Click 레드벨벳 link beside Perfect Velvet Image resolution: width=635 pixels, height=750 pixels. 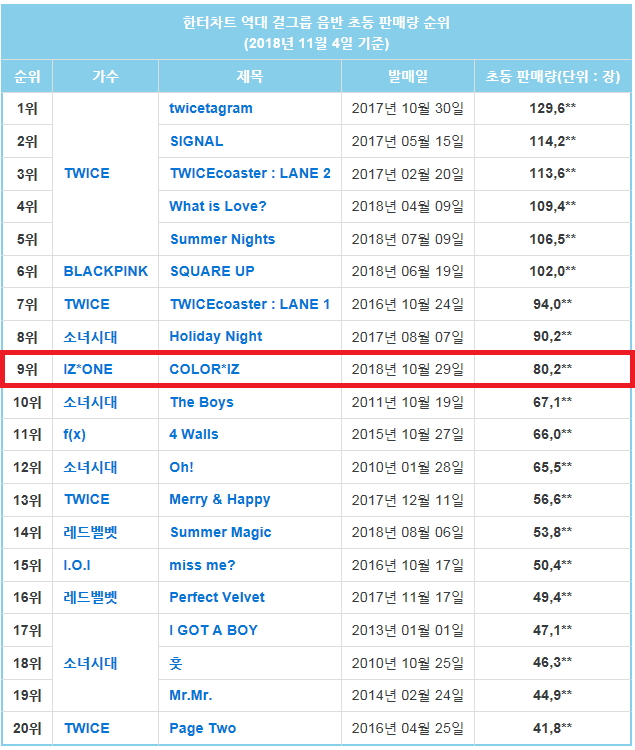tap(90, 597)
